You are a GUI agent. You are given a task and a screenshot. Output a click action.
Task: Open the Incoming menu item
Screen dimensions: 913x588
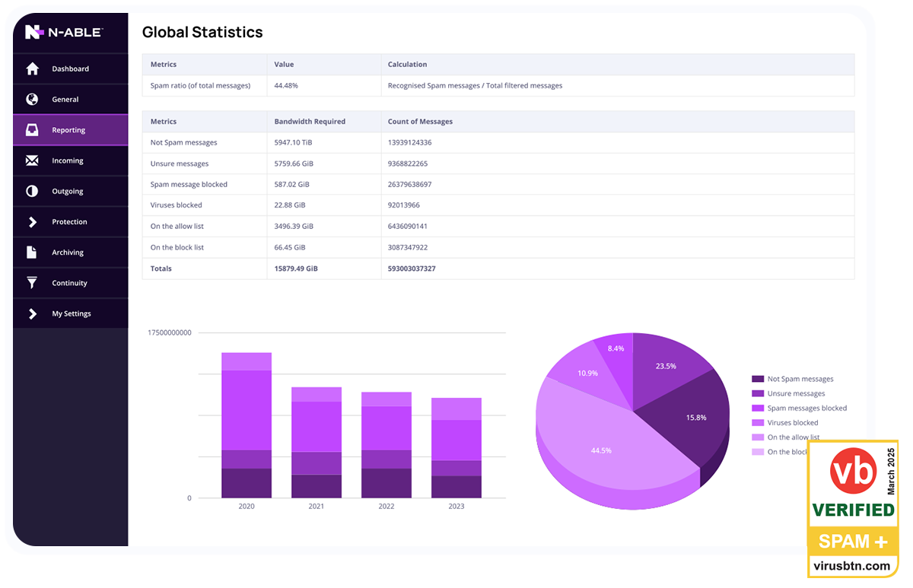coord(68,161)
